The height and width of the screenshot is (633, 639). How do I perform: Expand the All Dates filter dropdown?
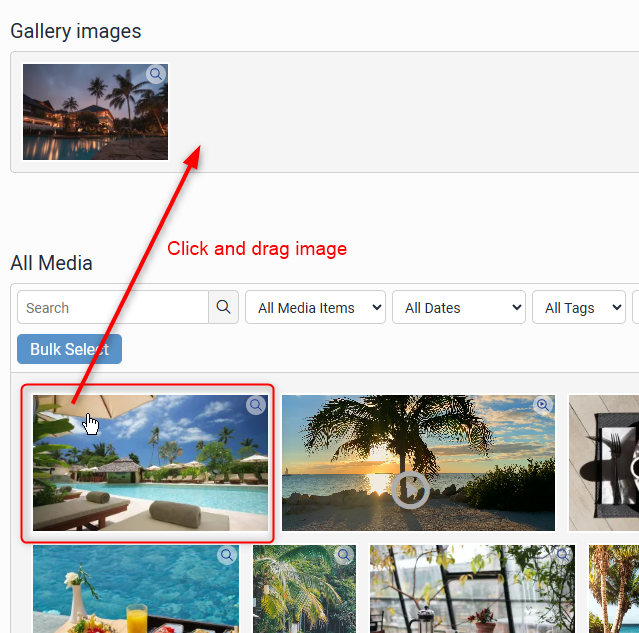[459, 308]
